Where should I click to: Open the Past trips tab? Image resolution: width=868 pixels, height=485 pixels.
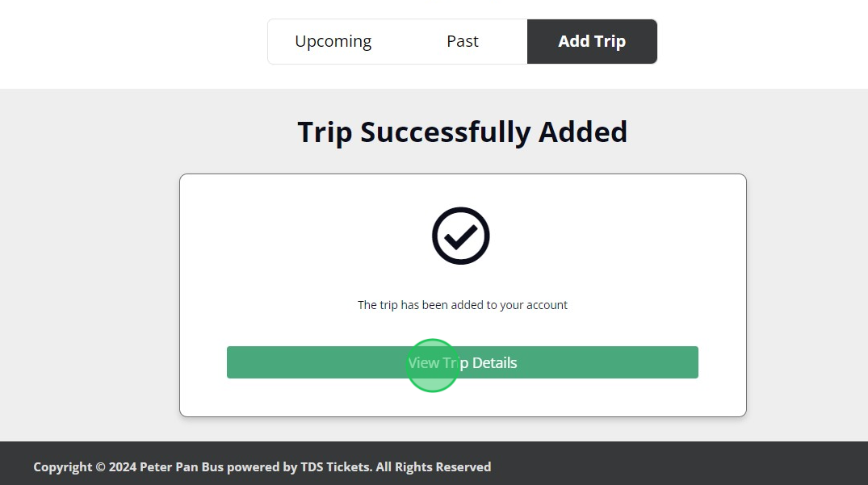click(x=463, y=41)
